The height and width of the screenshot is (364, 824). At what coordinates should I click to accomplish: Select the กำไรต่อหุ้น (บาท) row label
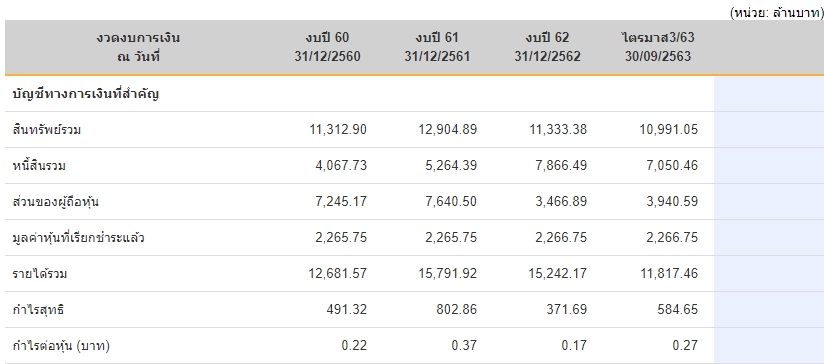click(61, 346)
